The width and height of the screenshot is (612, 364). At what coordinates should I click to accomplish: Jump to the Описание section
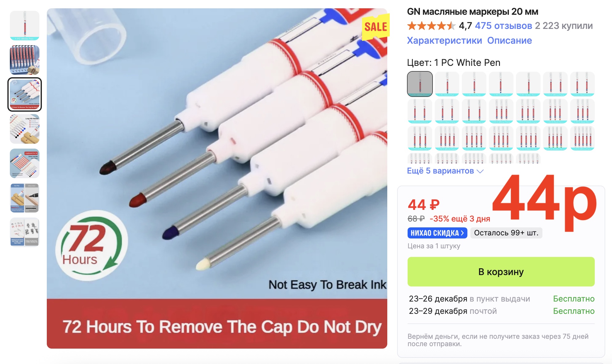click(509, 40)
